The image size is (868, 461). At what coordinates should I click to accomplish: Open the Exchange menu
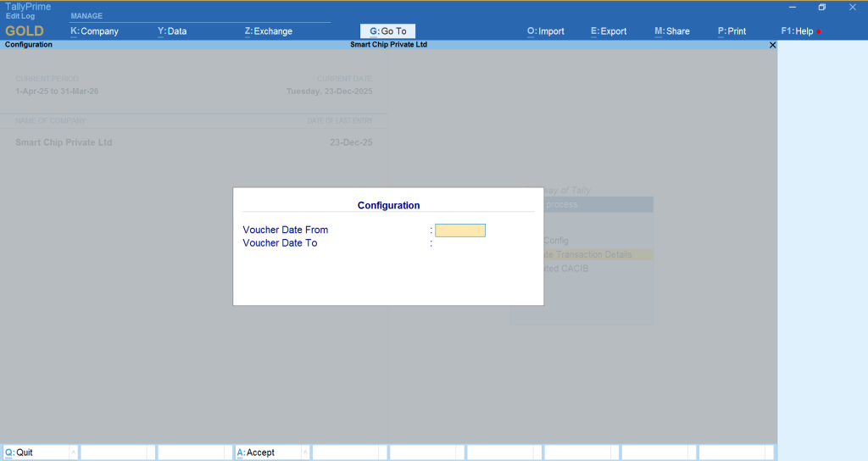click(x=268, y=31)
